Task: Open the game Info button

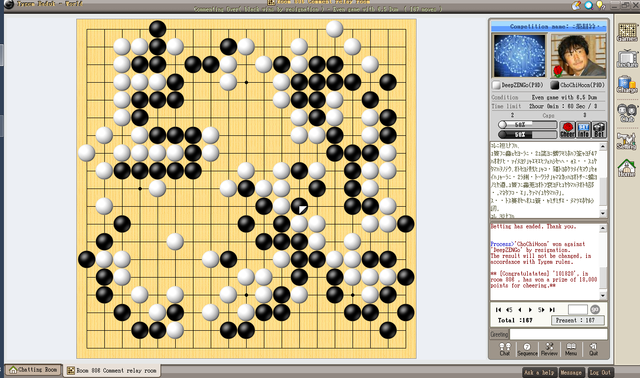Action: (583, 129)
